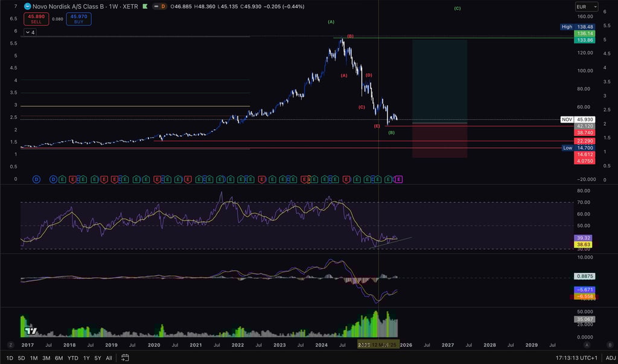The width and height of the screenshot is (618, 364).
Task: Click the 4.0750 red price label
Action: pyautogui.click(x=585, y=161)
